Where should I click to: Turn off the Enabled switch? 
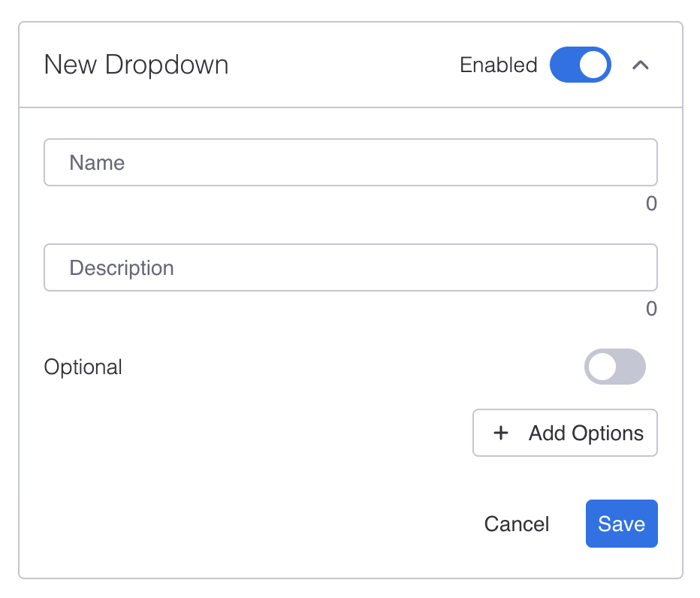(581, 65)
